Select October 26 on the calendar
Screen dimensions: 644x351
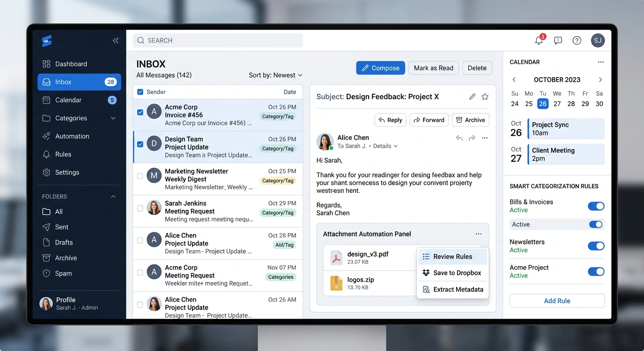(542, 104)
